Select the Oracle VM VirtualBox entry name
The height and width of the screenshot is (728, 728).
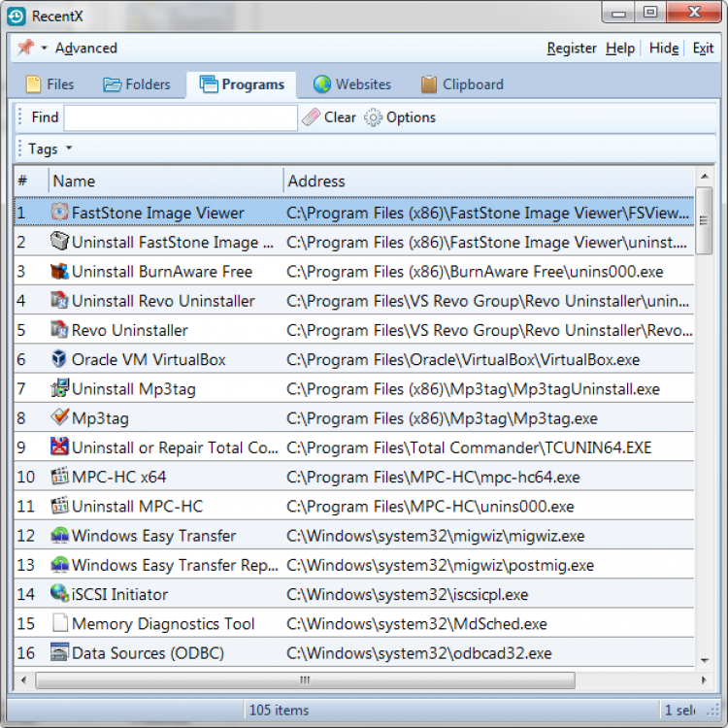coord(149,360)
